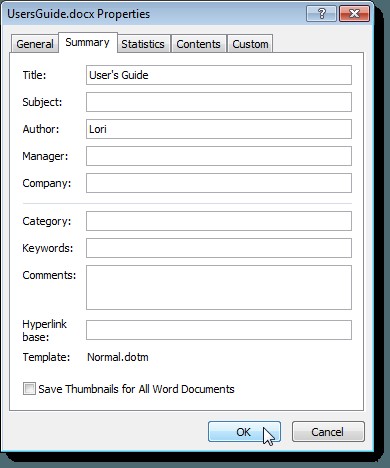Click into the Subject field

(x=219, y=102)
